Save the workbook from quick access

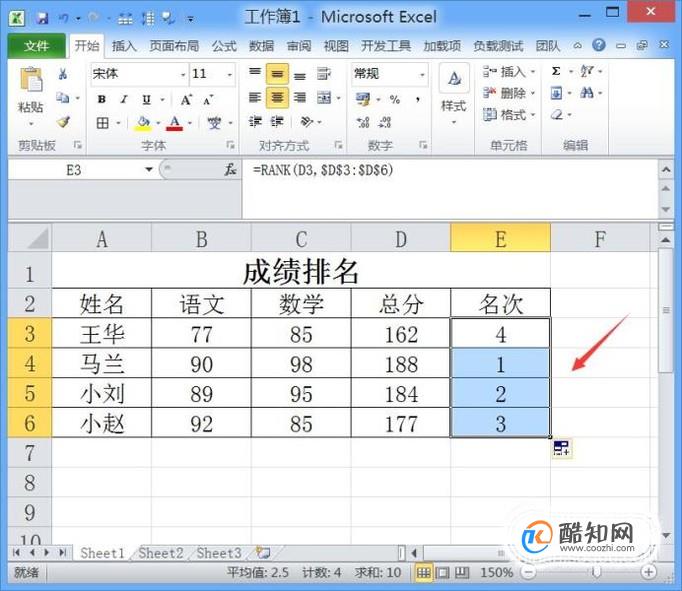coord(42,18)
